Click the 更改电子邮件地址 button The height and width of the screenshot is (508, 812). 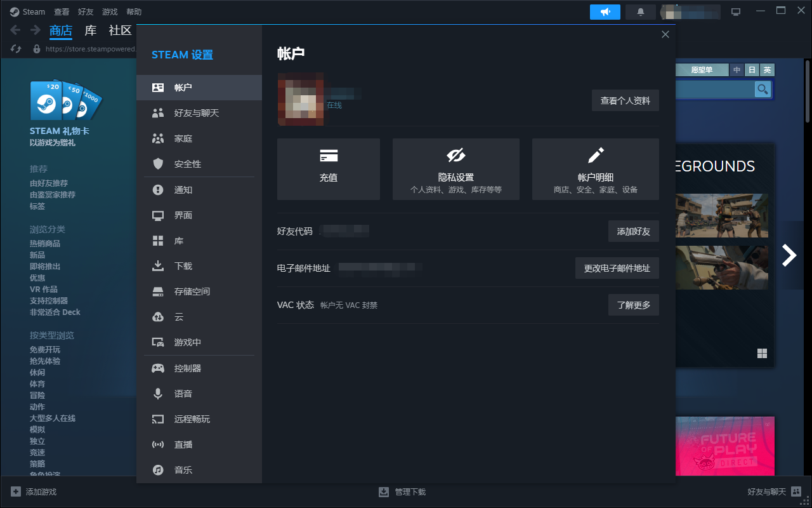coord(617,268)
